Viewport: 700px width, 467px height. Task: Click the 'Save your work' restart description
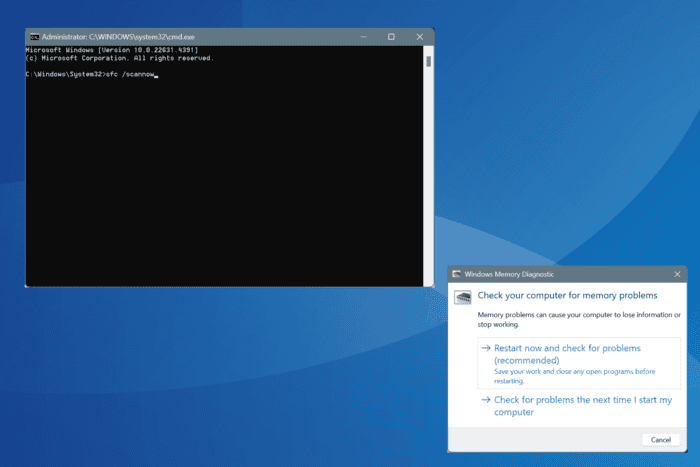click(575, 376)
